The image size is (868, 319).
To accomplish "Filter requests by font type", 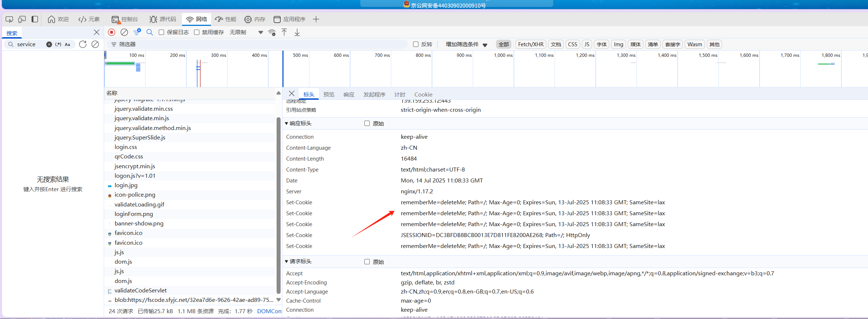I will click(602, 44).
